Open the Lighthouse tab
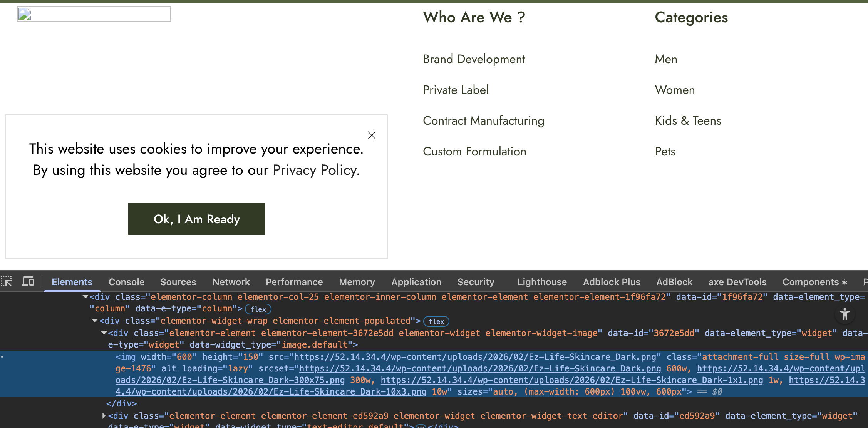This screenshot has height=428, width=868. pyautogui.click(x=542, y=282)
